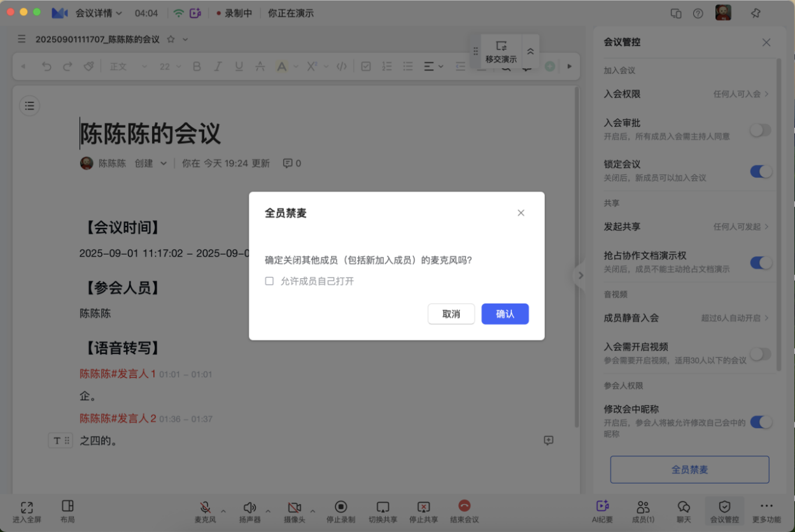
Task: Click the profile avatar in title bar
Action: click(x=723, y=13)
